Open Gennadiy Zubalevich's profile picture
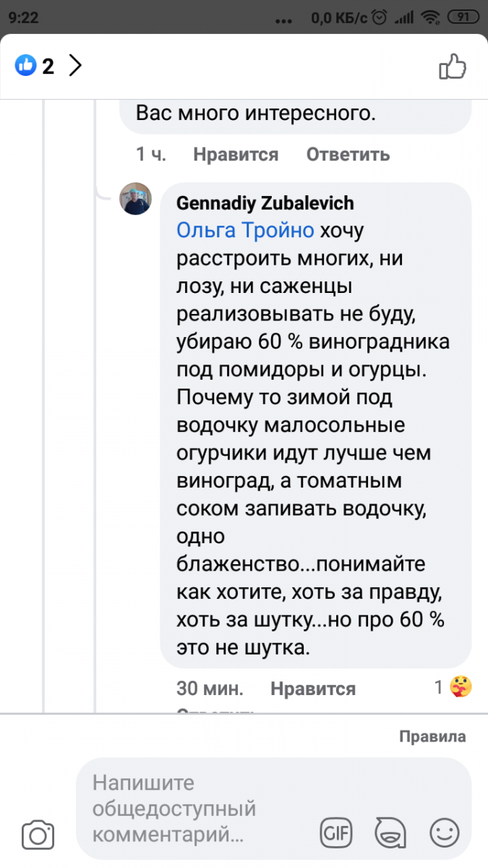This screenshot has width=488, height=868. (135, 198)
